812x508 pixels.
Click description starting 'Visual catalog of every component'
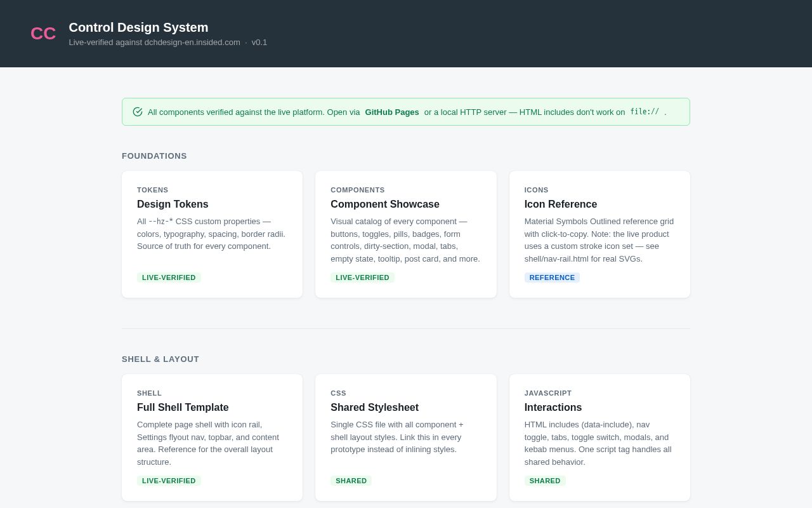pos(406,240)
